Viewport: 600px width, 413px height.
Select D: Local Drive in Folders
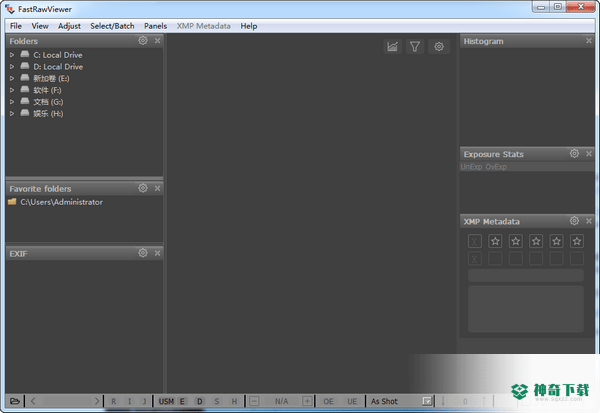58,67
